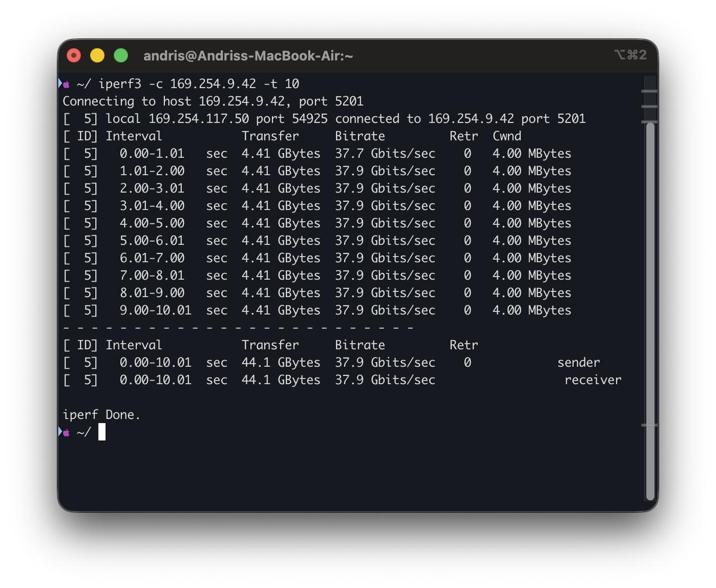Click the 4.00-5.00 interval row
The width and height of the screenshot is (716, 588).
tap(317, 223)
